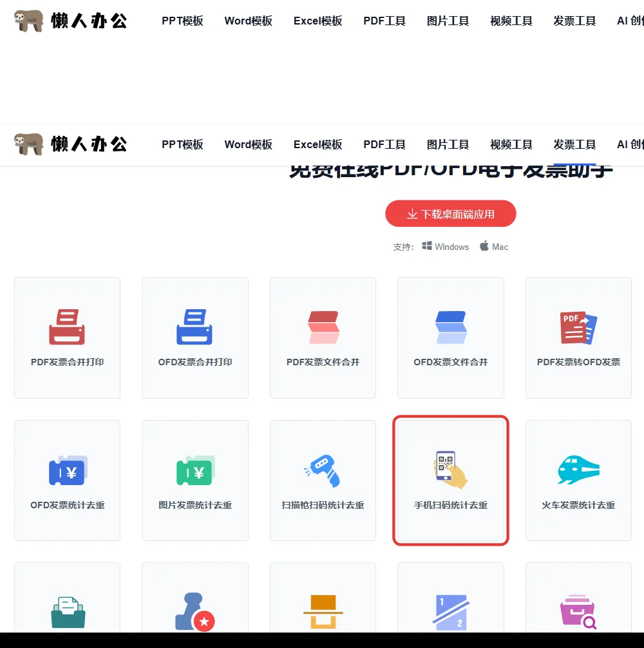Open 视频工具 in the topmost header
The image size is (644, 648).
click(511, 21)
